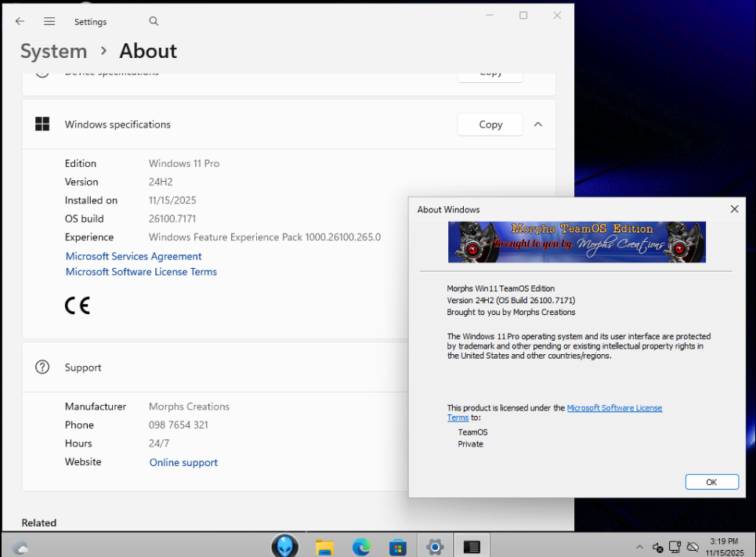Click the weather widget icon on the taskbar
Viewport: 756px width, 557px height.
(21, 547)
